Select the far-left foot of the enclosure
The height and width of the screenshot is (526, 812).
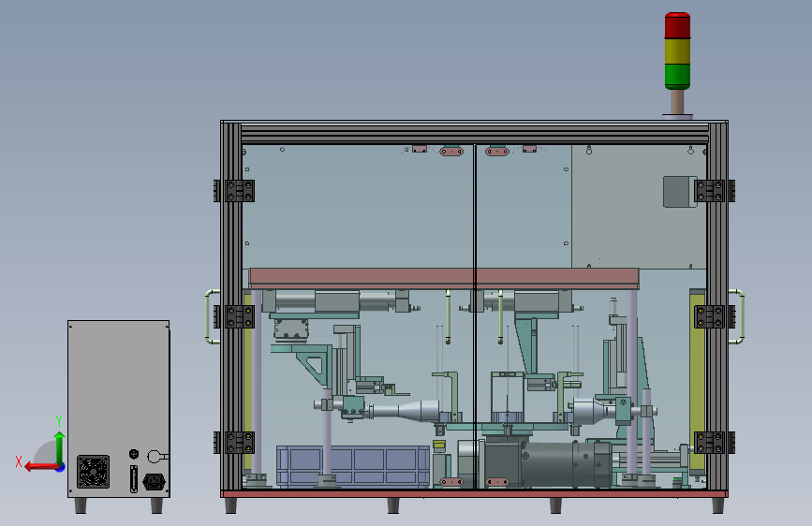click(231, 505)
